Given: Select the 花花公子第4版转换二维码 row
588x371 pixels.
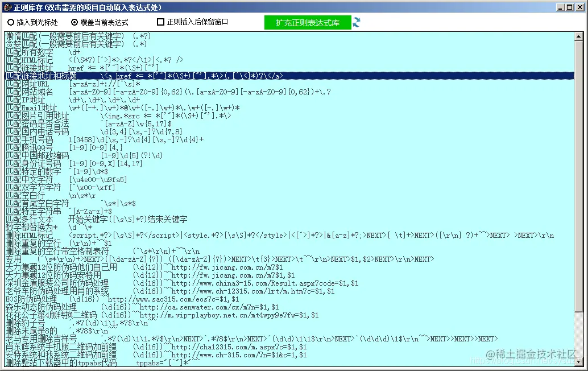Looking at the screenshot, I should (x=289, y=315).
